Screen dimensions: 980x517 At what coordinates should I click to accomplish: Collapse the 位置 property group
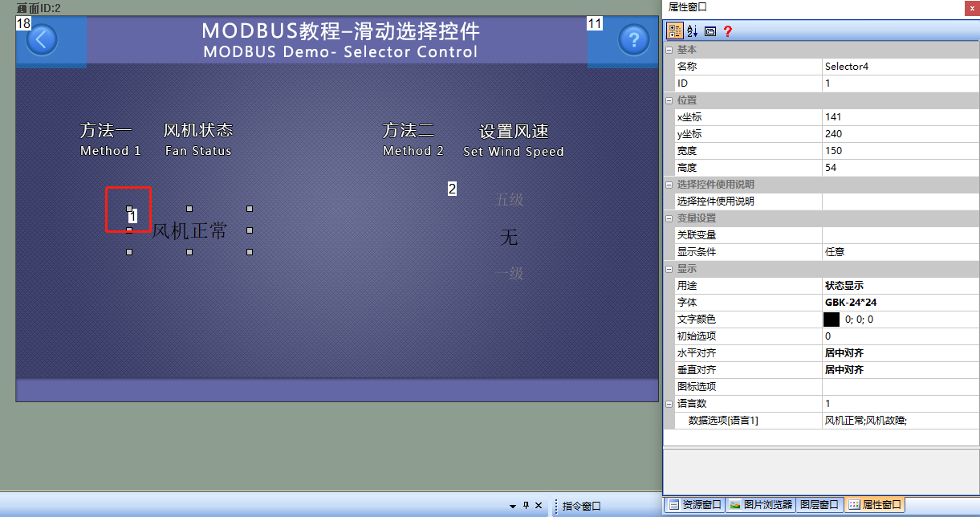[669, 100]
